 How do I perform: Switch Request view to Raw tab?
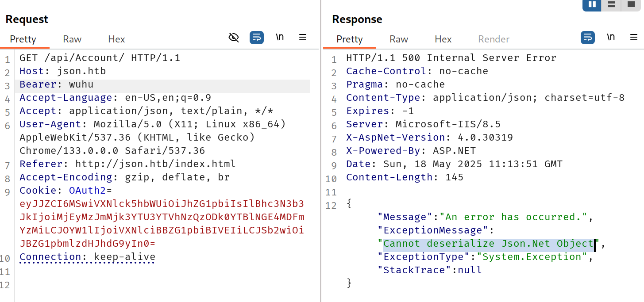(x=72, y=39)
